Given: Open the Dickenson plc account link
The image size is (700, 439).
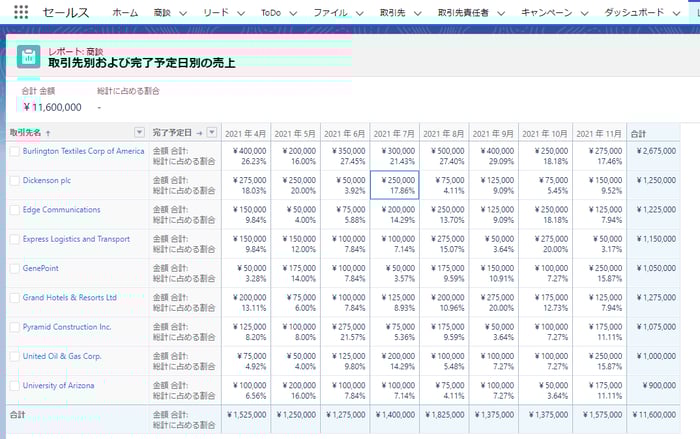Looking at the screenshot, I should (x=47, y=180).
